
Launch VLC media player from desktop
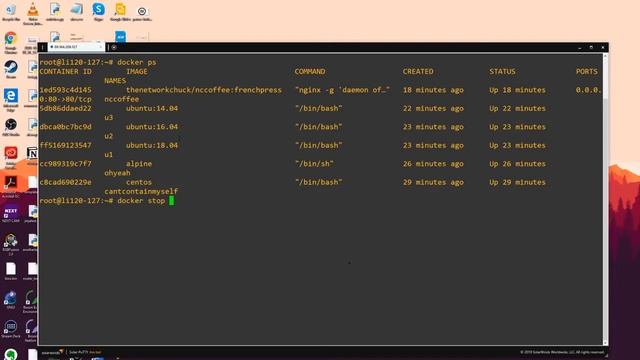point(33,13)
